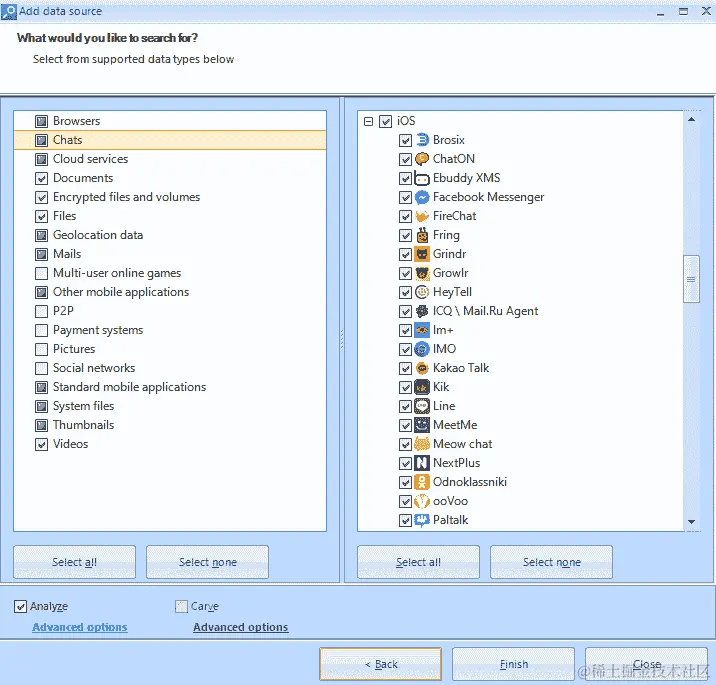Uncheck the Videos data type
This screenshot has width=716, height=685.
[42, 444]
